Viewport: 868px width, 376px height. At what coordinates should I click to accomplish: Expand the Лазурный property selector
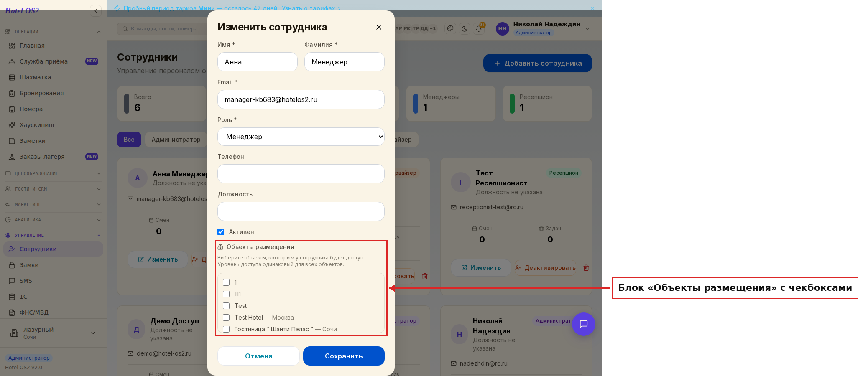tap(53, 333)
